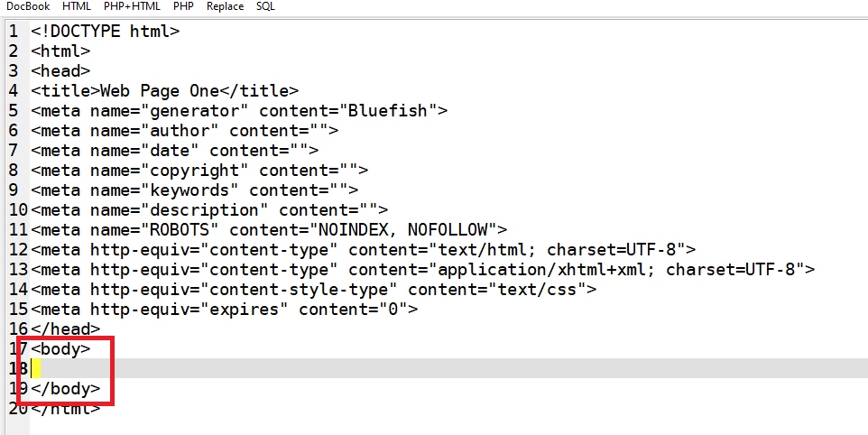Image resolution: width=868 pixels, height=435 pixels.
Task: Click the opening body tag
Action: point(60,348)
